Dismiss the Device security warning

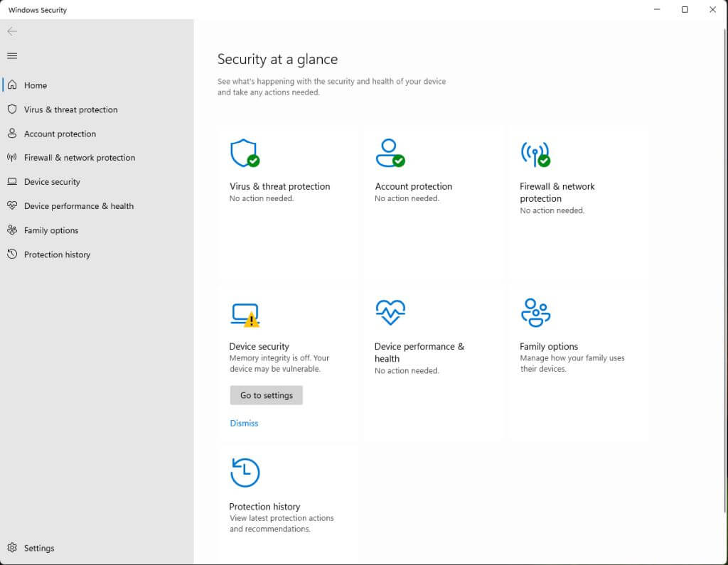(x=244, y=423)
